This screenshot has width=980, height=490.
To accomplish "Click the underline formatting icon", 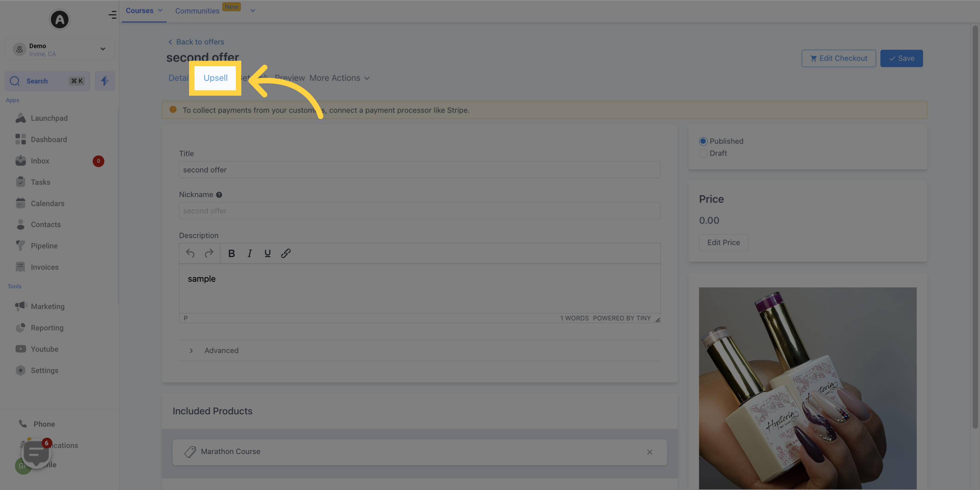I will tap(267, 253).
